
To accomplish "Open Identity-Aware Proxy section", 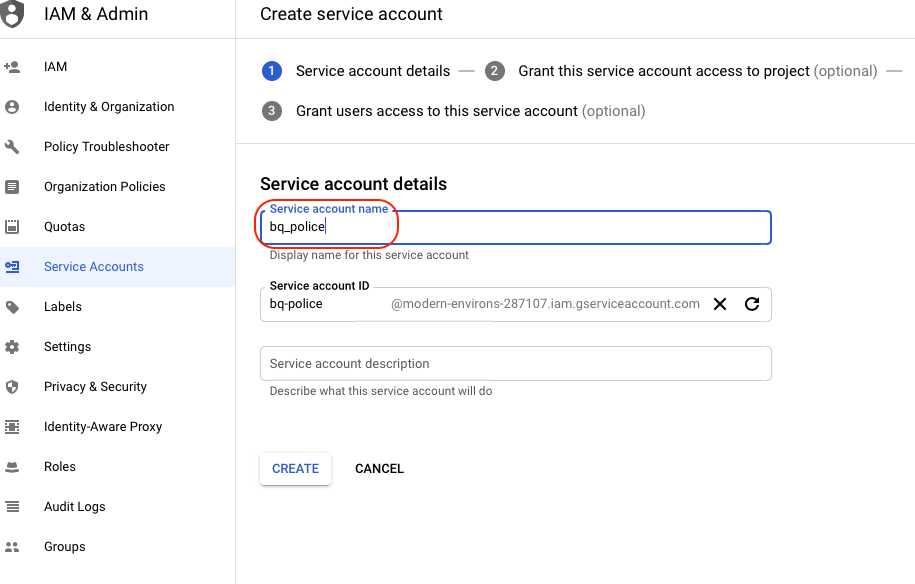I will coord(102,427).
